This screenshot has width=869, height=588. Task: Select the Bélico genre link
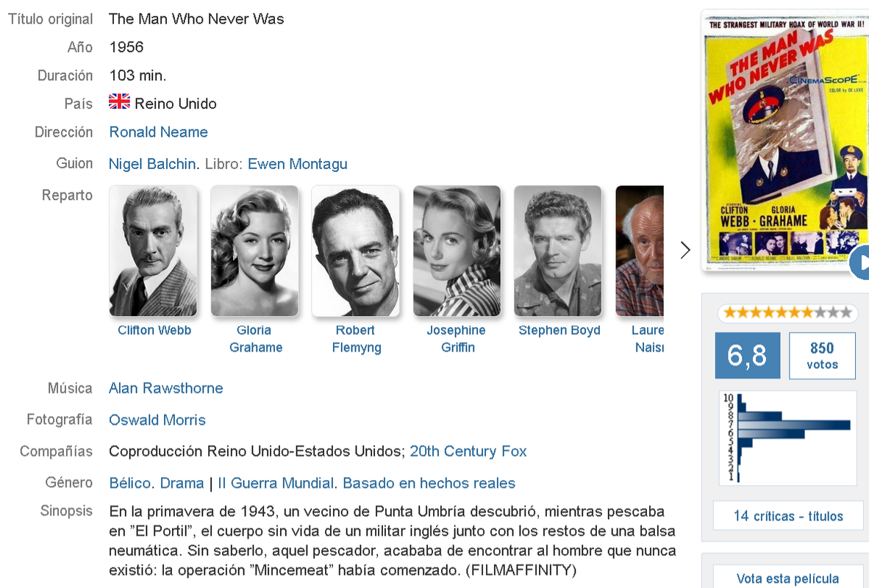click(x=129, y=483)
